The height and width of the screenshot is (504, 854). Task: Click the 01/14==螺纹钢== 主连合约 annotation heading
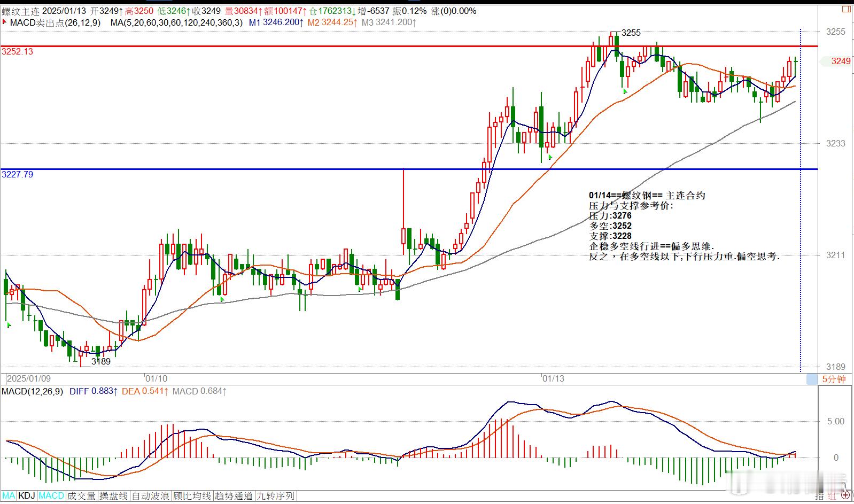647,196
